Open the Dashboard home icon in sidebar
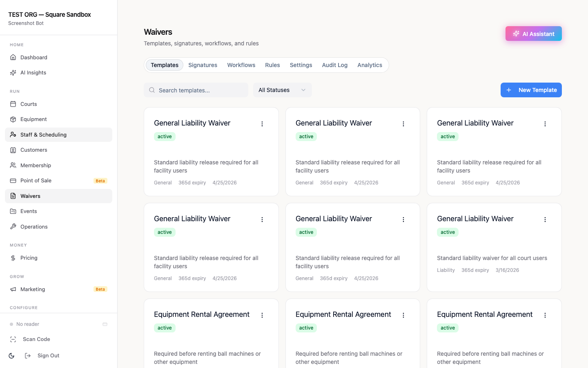 click(13, 57)
